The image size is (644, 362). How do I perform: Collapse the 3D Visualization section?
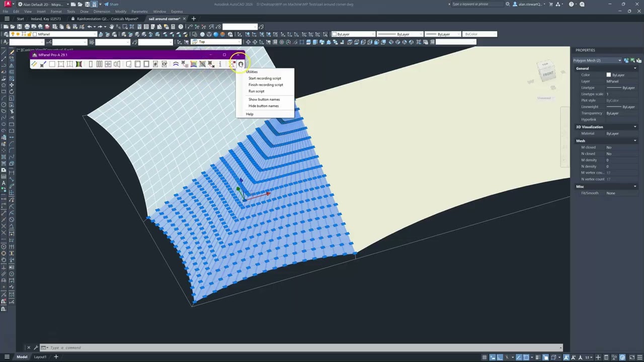click(635, 127)
